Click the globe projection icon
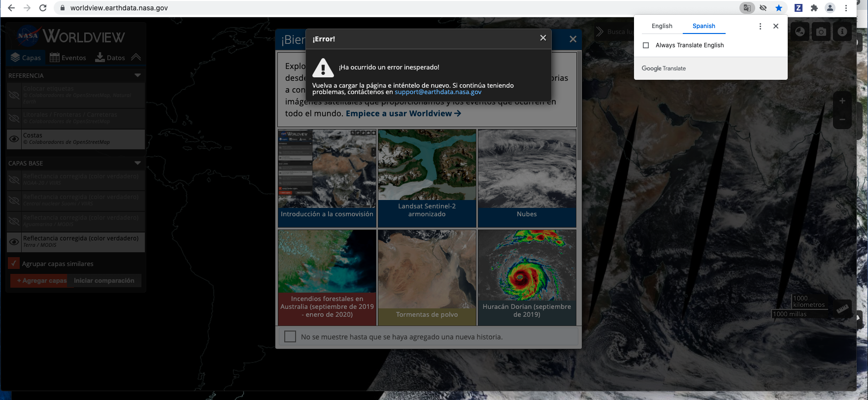 [800, 32]
